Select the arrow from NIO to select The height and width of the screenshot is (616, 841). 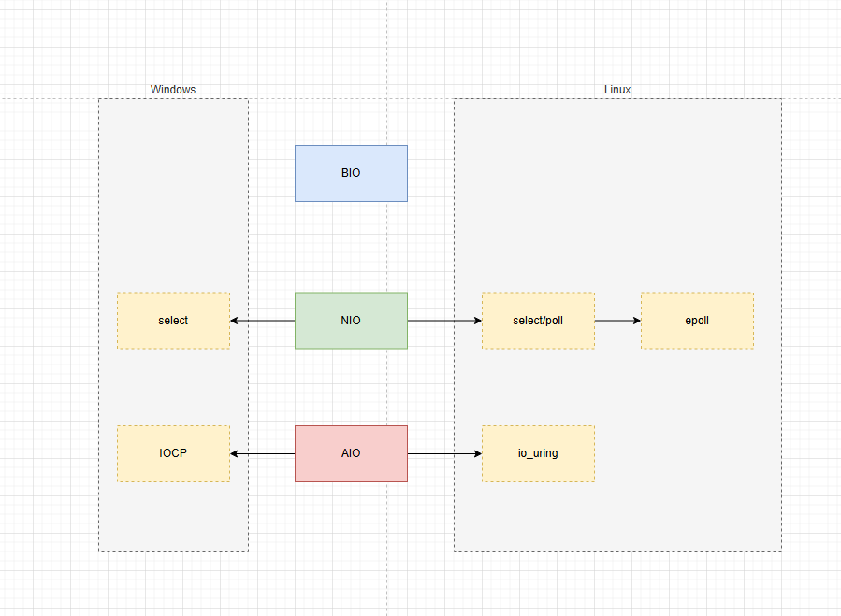click(x=264, y=321)
